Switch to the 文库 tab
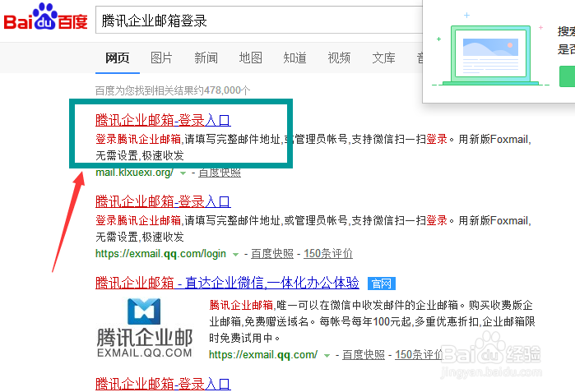Screen dimensions: 575x392 [x=383, y=58]
